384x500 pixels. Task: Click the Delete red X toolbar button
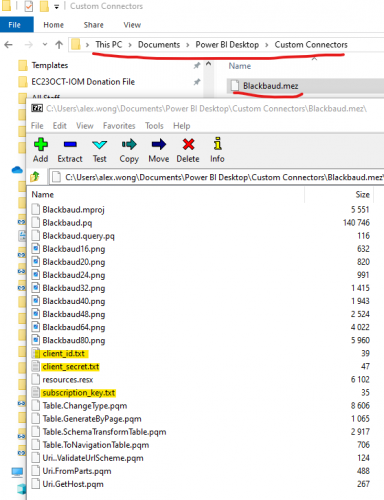click(x=188, y=150)
